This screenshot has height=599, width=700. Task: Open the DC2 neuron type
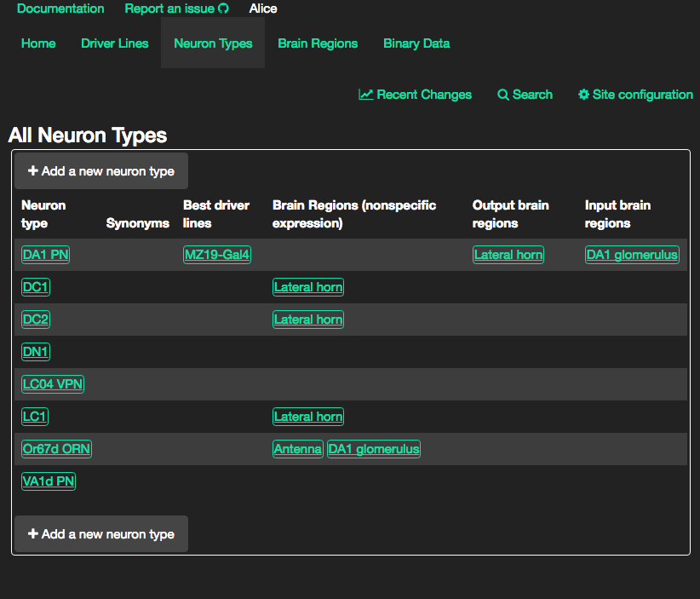[x=36, y=320]
